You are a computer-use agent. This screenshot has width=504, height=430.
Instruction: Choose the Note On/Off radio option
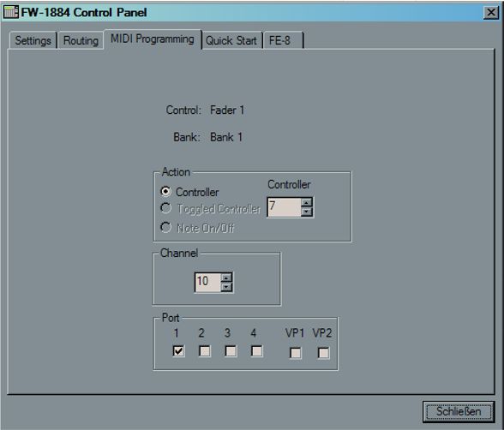pos(166,227)
